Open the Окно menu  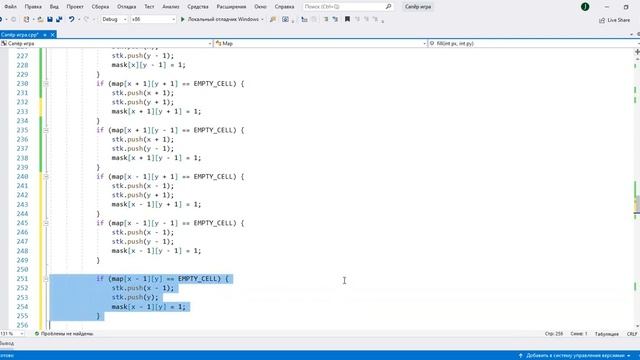click(x=260, y=7)
